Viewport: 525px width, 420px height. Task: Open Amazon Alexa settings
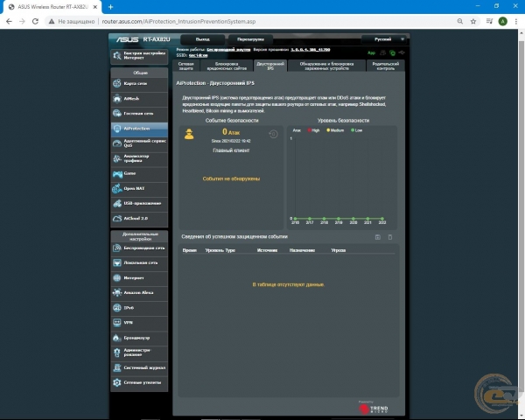pyautogui.click(x=139, y=293)
